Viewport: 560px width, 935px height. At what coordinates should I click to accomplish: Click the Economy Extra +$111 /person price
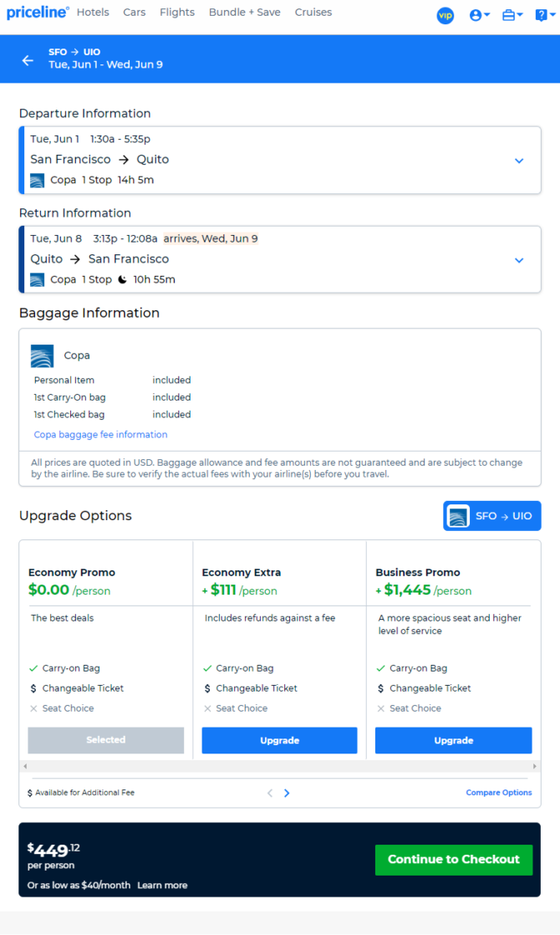[240, 590]
